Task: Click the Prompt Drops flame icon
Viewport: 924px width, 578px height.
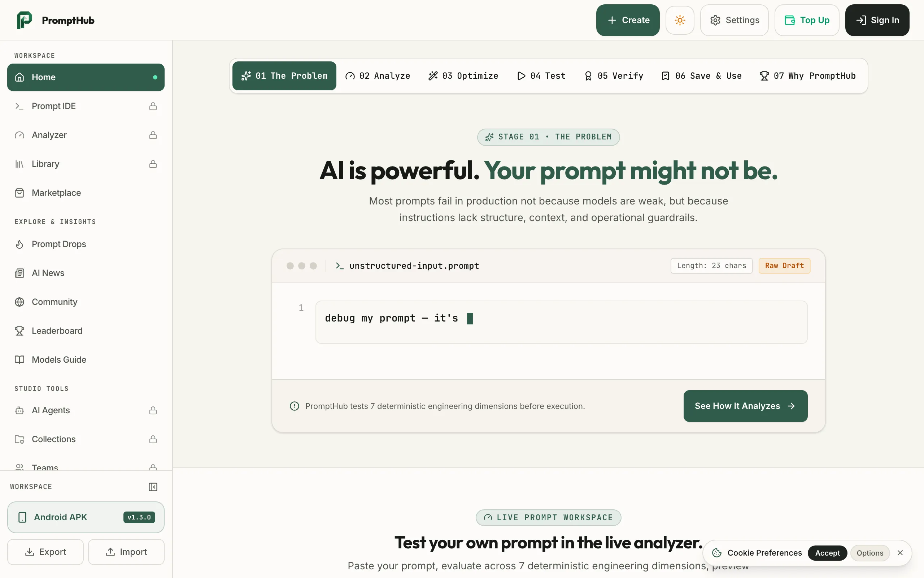Action: 19,244
